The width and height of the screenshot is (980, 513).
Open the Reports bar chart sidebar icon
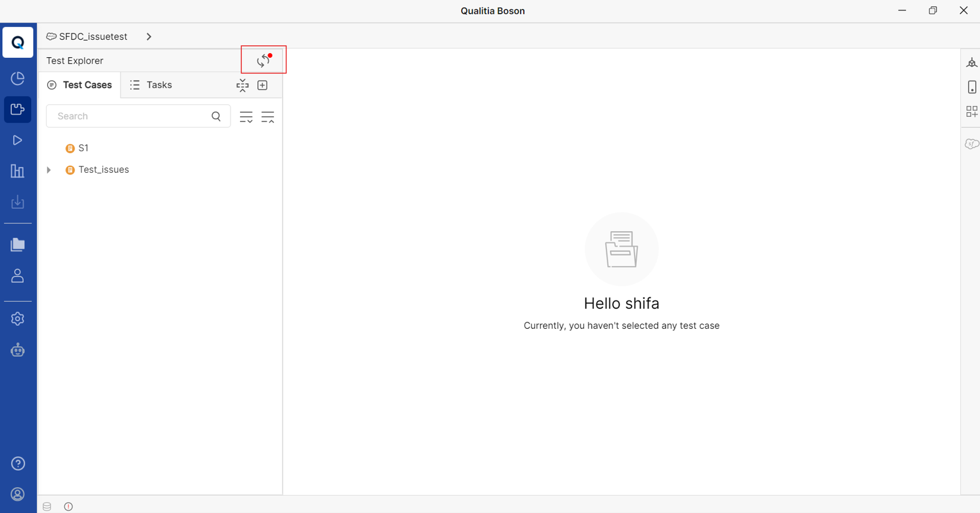(x=18, y=171)
